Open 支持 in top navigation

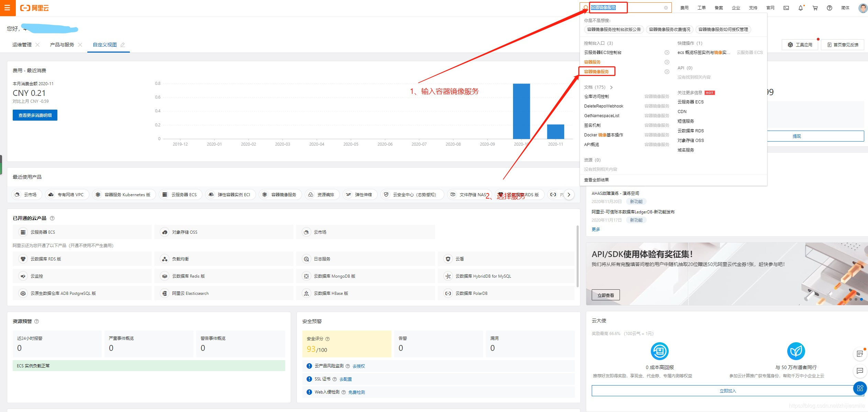[x=753, y=8]
